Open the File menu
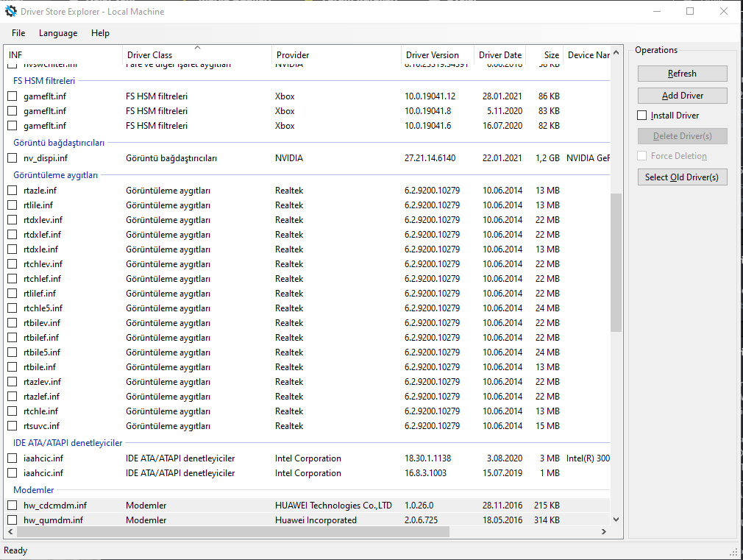 pos(18,33)
